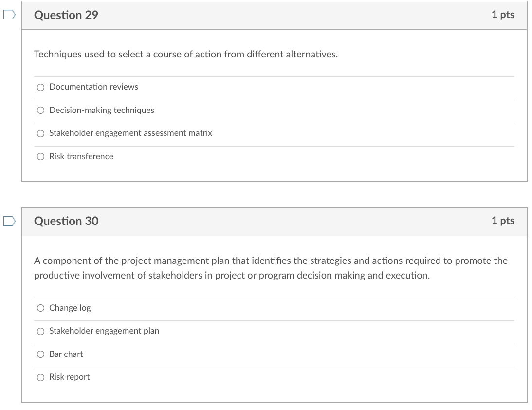
Task: Select the Documentation reviews answer option
Action: click(x=40, y=88)
